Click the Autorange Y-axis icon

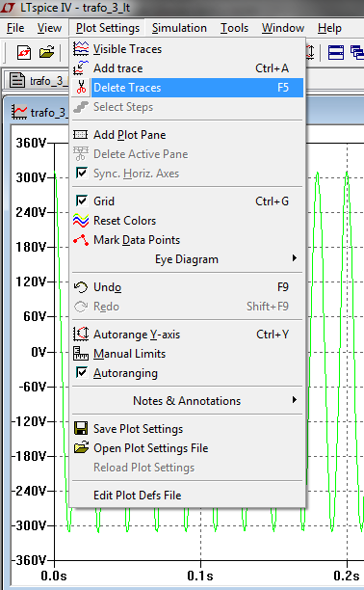(x=81, y=334)
